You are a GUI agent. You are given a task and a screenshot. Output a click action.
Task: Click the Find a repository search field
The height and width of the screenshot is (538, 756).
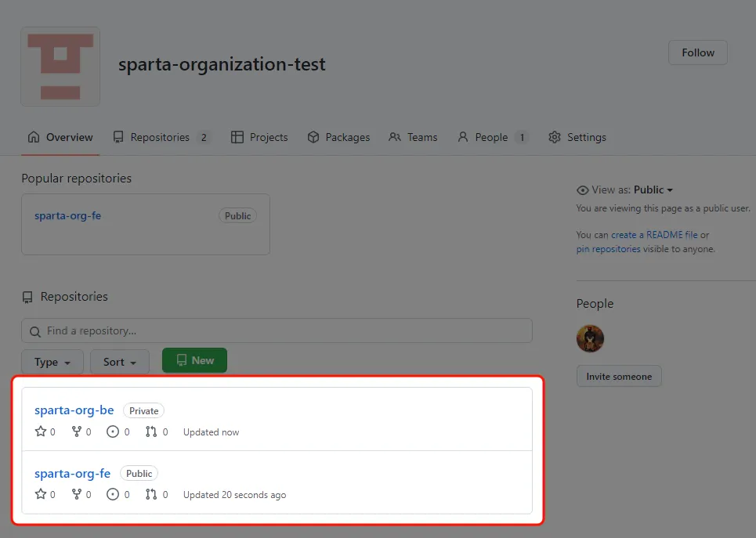click(277, 330)
